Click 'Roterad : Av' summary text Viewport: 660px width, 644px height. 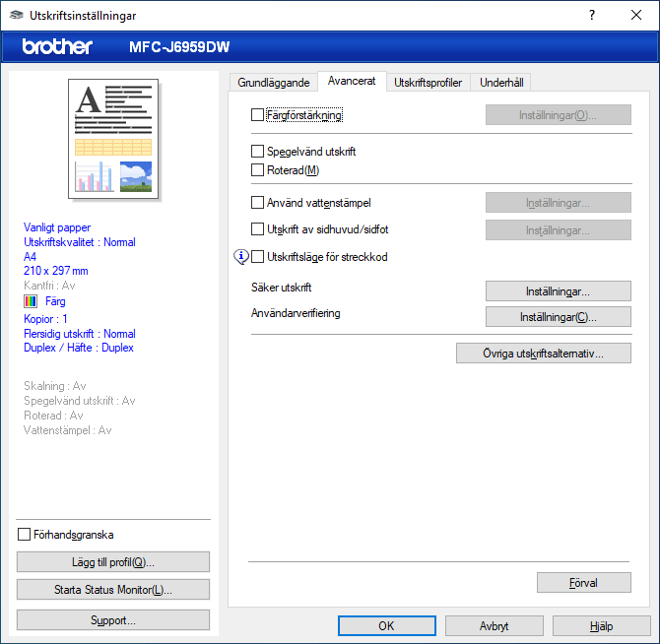(x=53, y=416)
